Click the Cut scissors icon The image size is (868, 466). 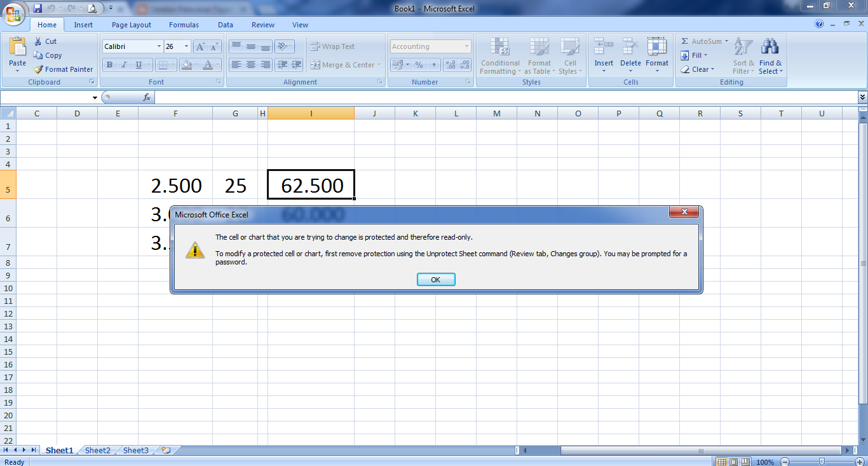[37, 41]
